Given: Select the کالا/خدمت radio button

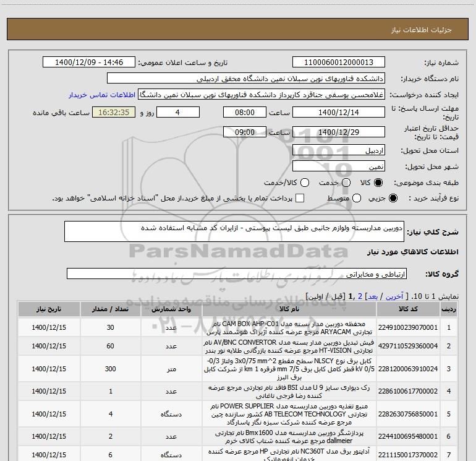Looking at the screenshot, I should click(x=305, y=183).
